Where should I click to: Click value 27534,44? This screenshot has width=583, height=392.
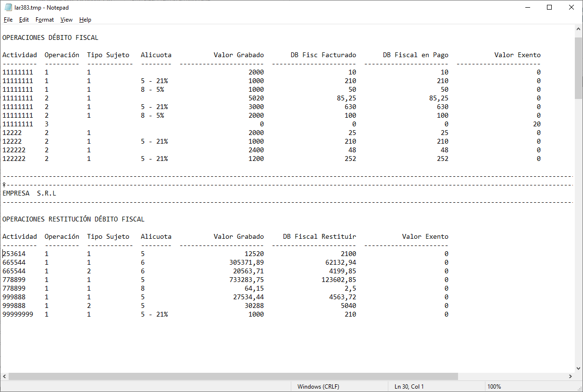coord(248,297)
